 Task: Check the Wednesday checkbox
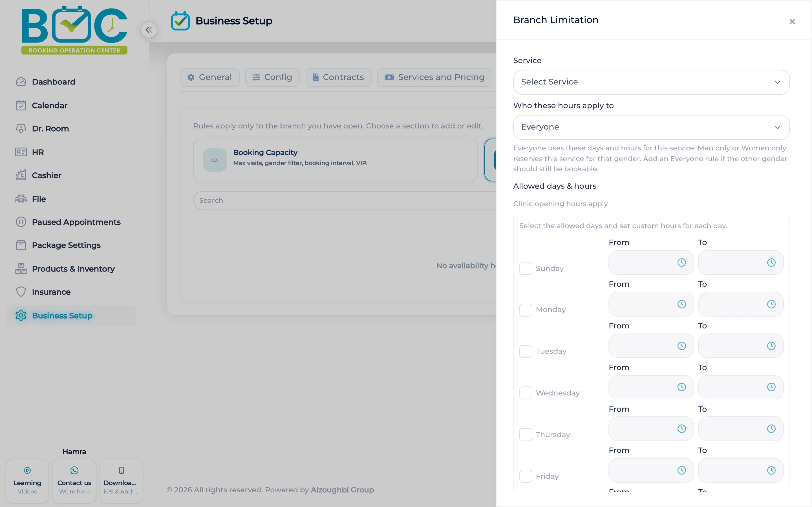(526, 393)
